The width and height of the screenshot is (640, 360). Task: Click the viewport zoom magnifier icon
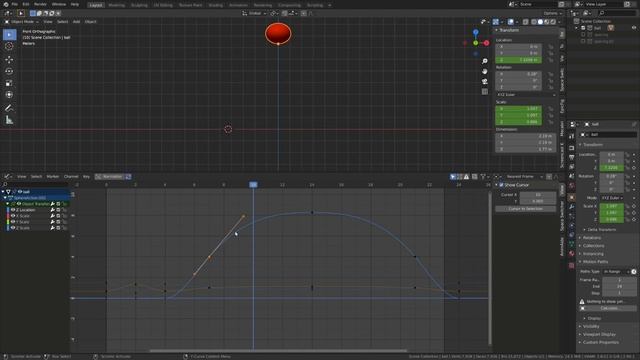tap(484, 61)
